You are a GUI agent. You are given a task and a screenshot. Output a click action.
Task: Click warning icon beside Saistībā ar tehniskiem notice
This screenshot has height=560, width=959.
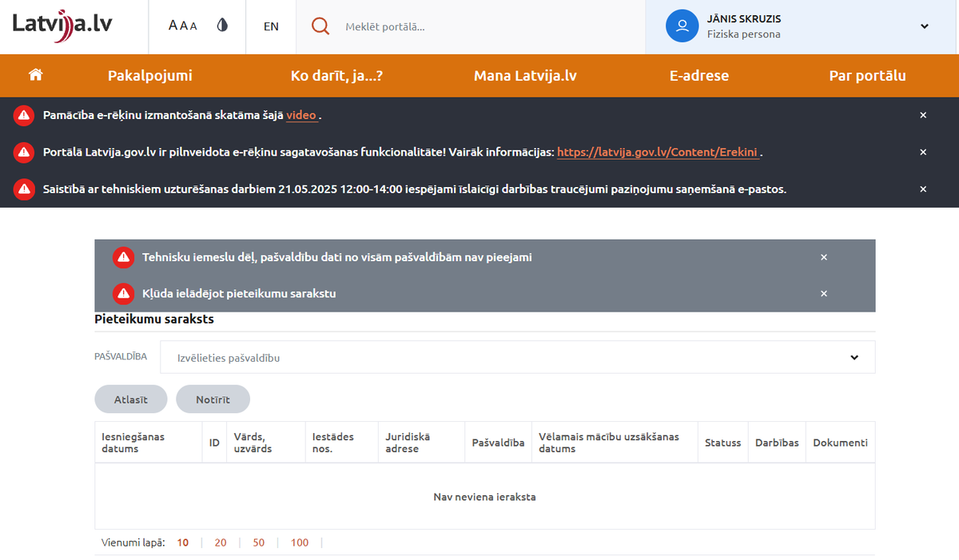[24, 189]
